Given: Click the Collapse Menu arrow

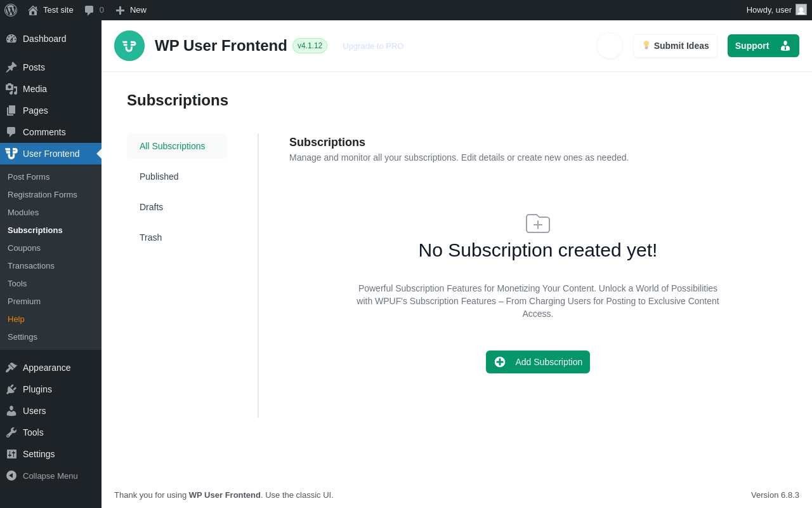Looking at the screenshot, I should pos(11,476).
